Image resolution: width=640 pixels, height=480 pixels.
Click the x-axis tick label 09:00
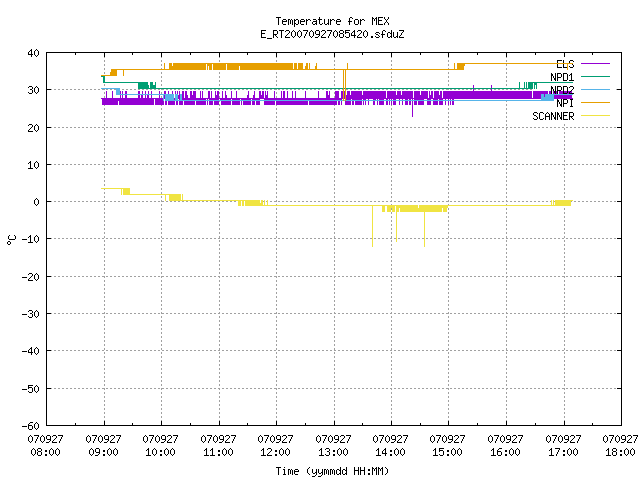point(104,452)
